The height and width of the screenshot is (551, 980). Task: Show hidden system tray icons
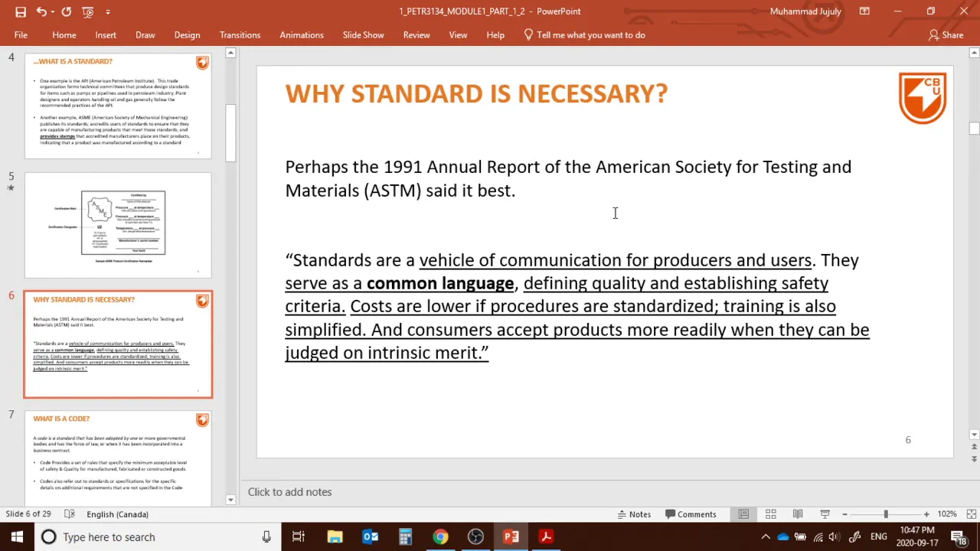(765, 537)
